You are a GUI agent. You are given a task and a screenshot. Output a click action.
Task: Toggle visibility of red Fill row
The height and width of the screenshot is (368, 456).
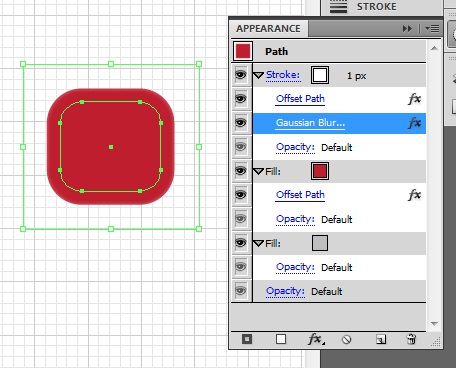pyautogui.click(x=241, y=171)
